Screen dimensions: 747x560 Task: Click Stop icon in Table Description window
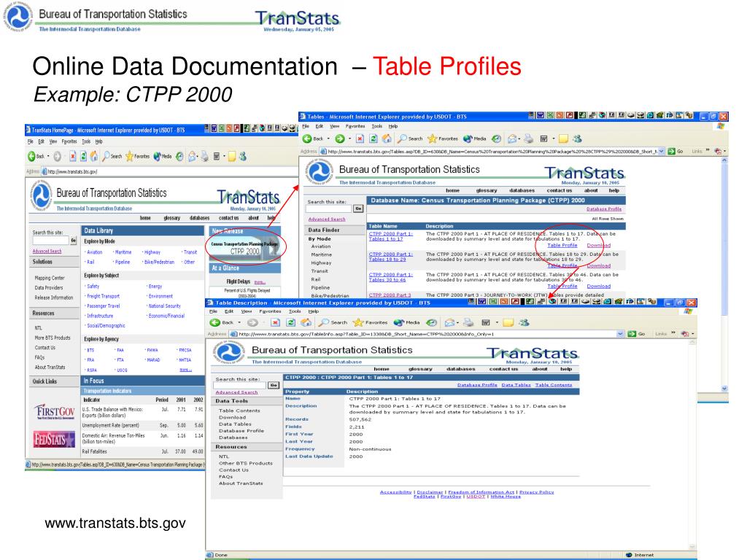click(275, 322)
